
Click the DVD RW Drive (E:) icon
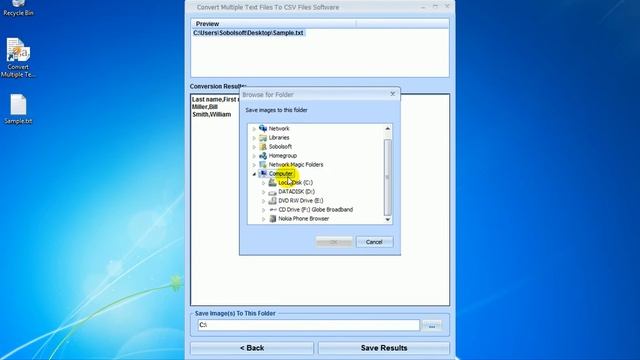coord(272,200)
